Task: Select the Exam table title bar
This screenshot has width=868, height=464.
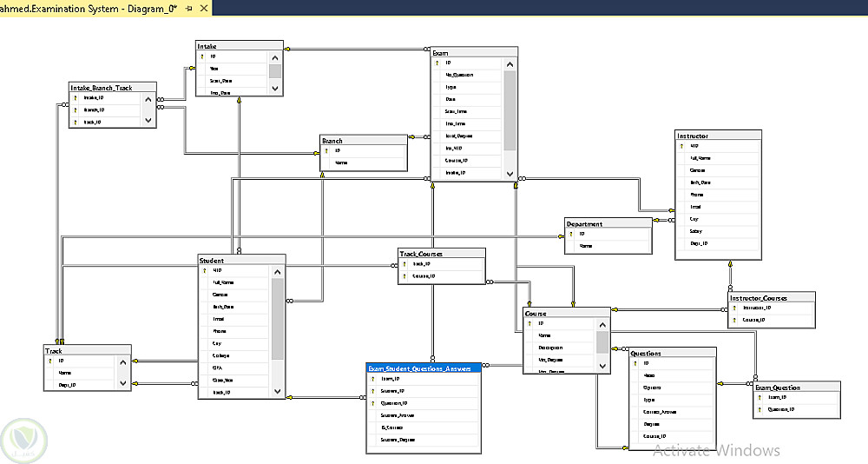Action: (474, 53)
